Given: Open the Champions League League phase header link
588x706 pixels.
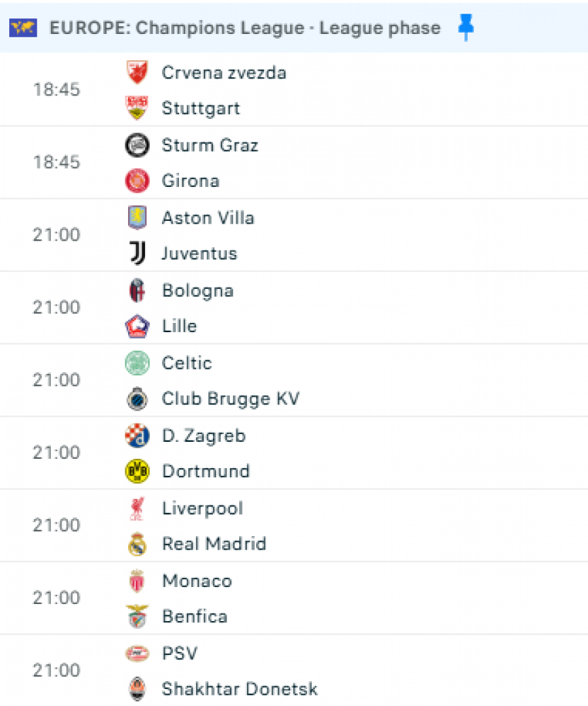Looking at the screenshot, I should pos(245,28).
